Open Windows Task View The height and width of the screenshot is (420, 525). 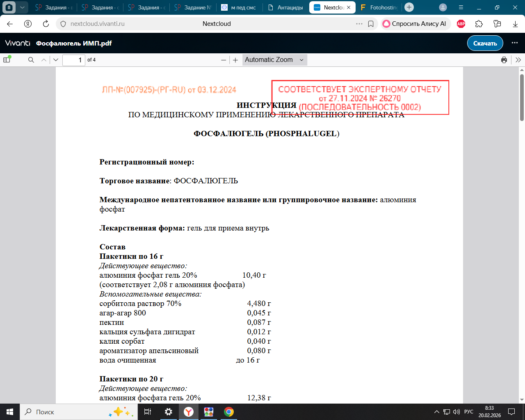pyautogui.click(x=148, y=412)
